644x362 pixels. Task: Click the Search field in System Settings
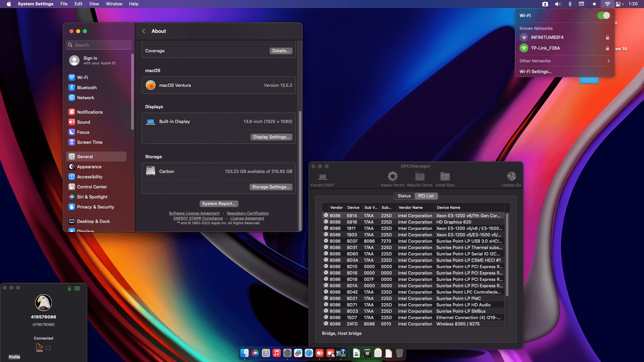click(99, 45)
